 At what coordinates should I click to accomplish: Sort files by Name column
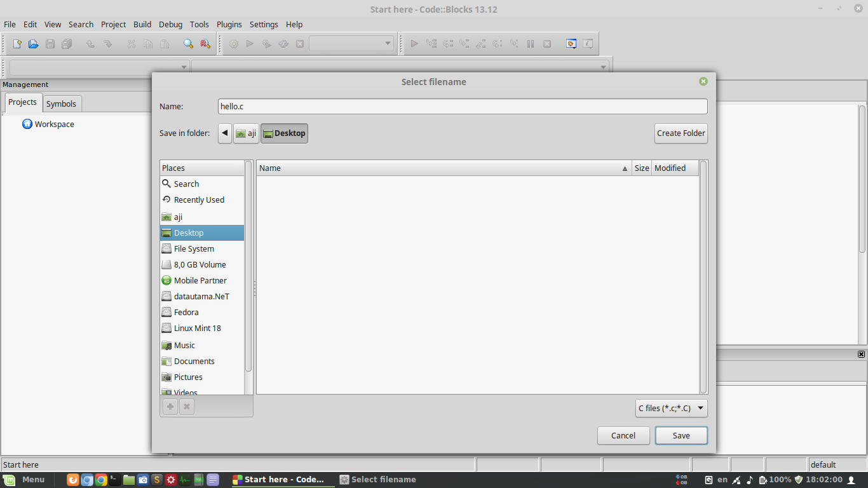pyautogui.click(x=444, y=168)
